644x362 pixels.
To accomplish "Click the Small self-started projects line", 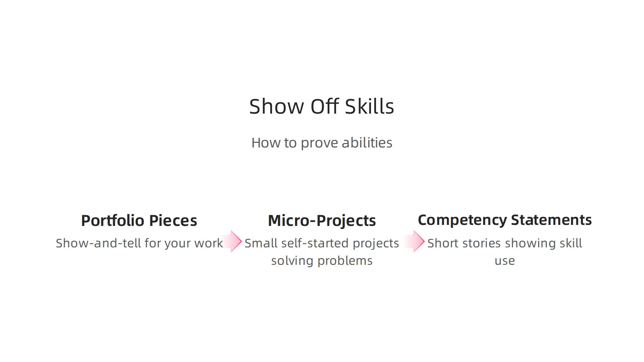I will click(322, 243).
